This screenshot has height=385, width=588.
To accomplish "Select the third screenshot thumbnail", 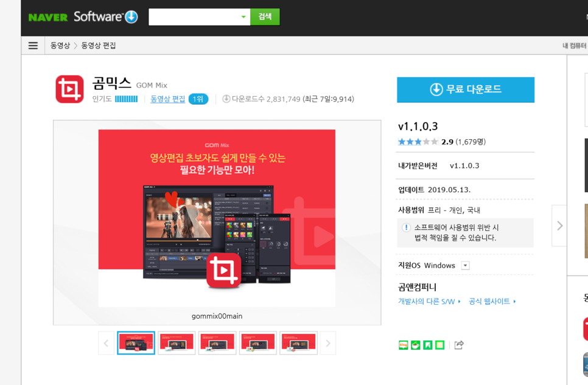I will pos(217,343).
